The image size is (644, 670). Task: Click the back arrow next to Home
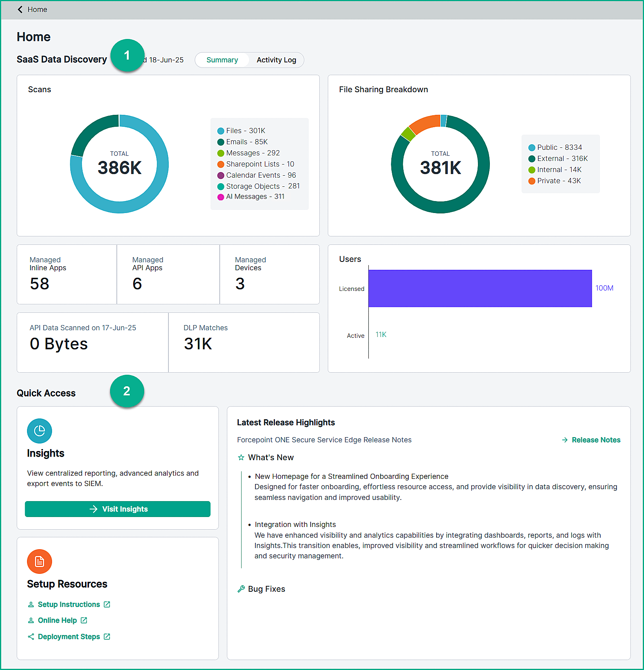20,10
